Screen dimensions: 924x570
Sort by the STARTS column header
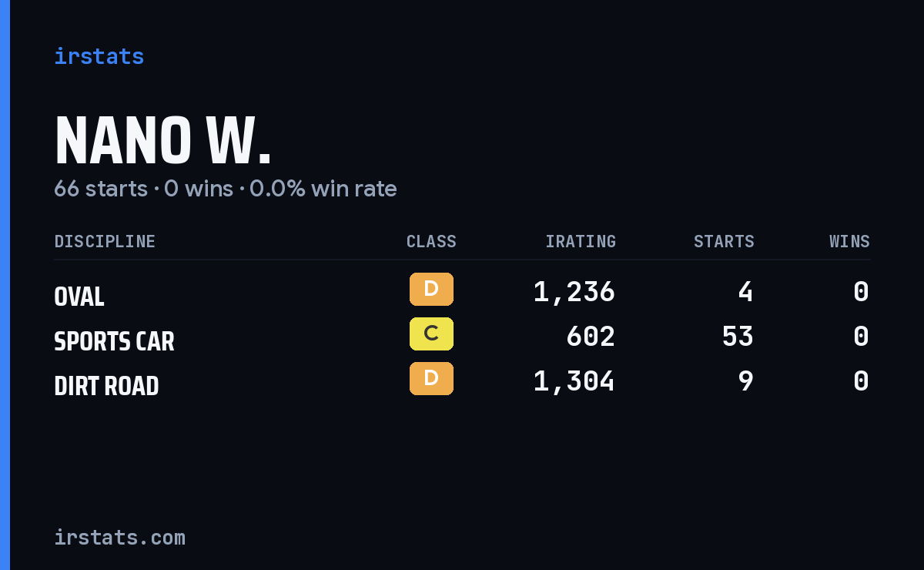(x=724, y=242)
